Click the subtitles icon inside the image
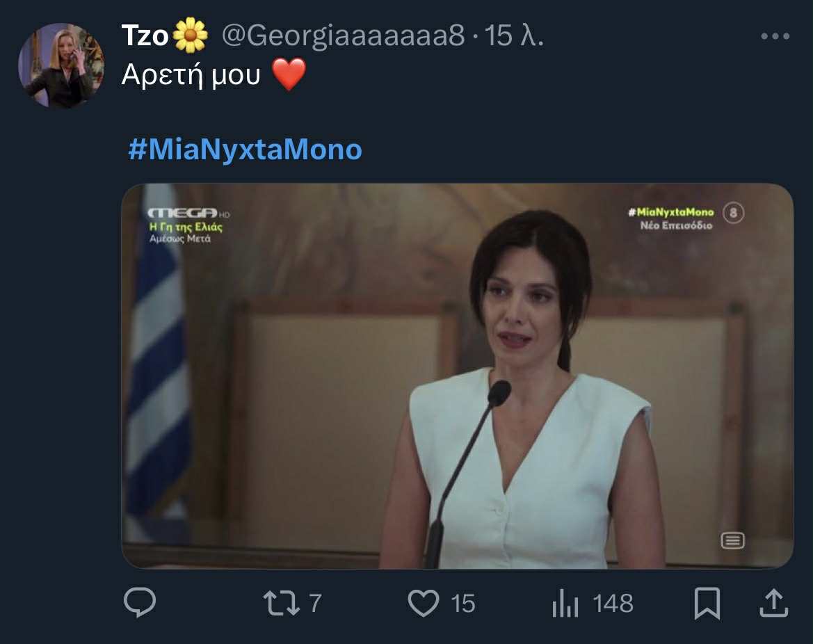Image resolution: width=813 pixels, height=644 pixels. pos(732,540)
